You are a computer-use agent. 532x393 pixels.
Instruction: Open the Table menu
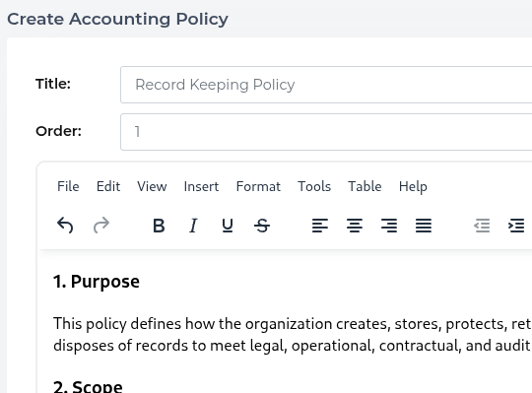point(365,186)
